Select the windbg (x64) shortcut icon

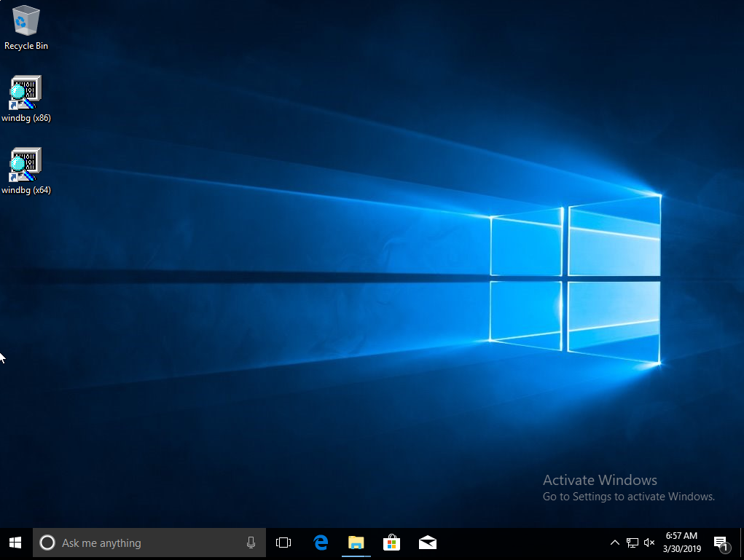click(26, 165)
